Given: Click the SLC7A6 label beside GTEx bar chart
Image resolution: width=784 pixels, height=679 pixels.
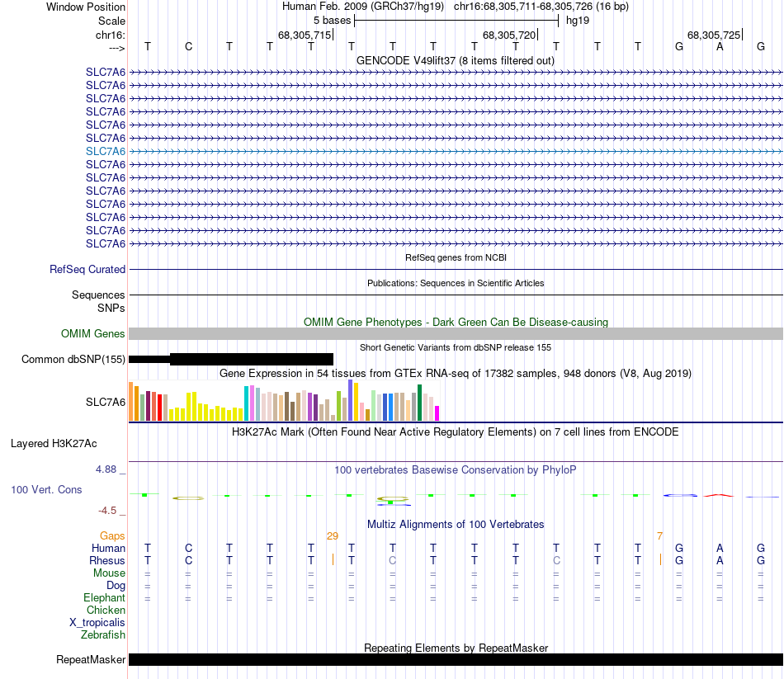Looking at the screenshot, I should pyautogui.click(x=106, y=402).
